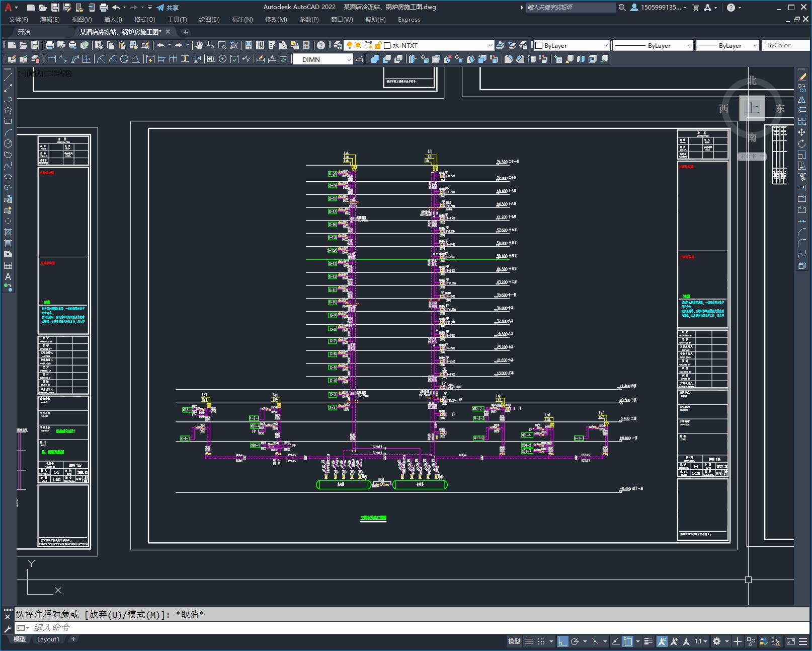812x651 pixels.
Task: Open the layer dropdown showing 水-NTXT
Action: (x=419, y=45)
